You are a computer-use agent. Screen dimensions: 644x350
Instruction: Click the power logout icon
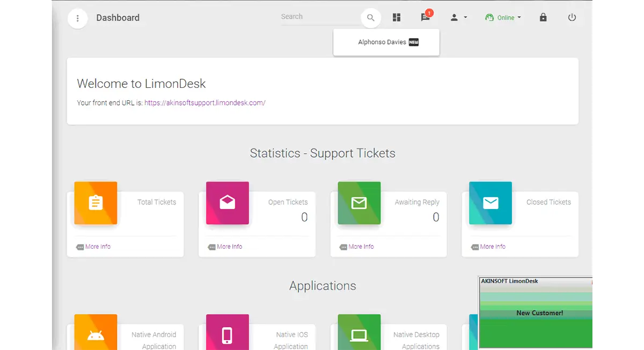pyautogui.click(x=572, y=18)
